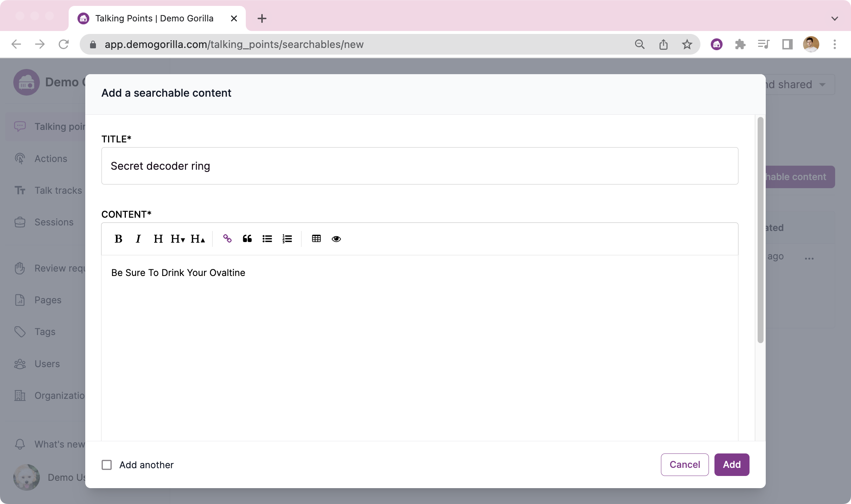The height and width of the screenshot is (504, 851).
Task: Insert a table into the content
Action: click(x=316, y=239)
